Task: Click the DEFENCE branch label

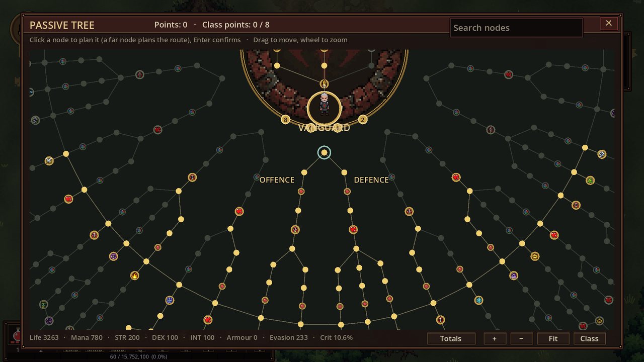Action: point(371,179)
